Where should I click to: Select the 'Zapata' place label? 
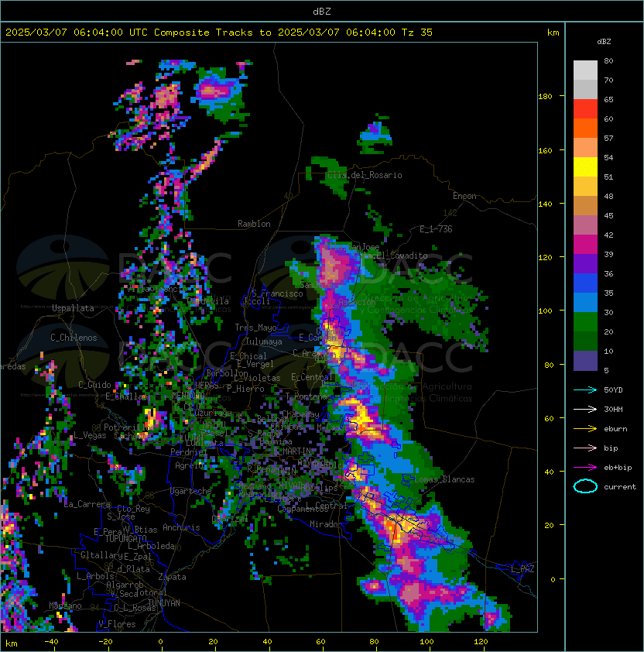point(172,577)
